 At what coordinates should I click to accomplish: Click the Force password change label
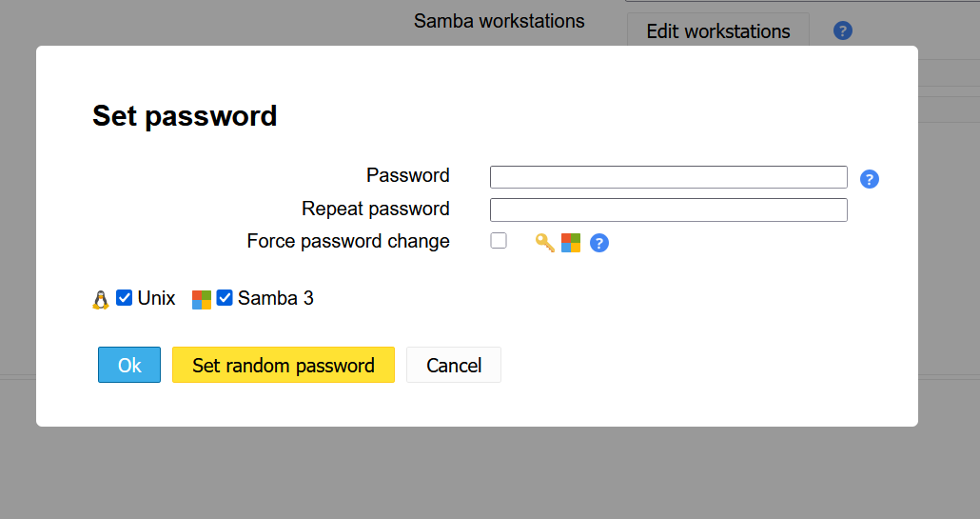coord(348,241)
